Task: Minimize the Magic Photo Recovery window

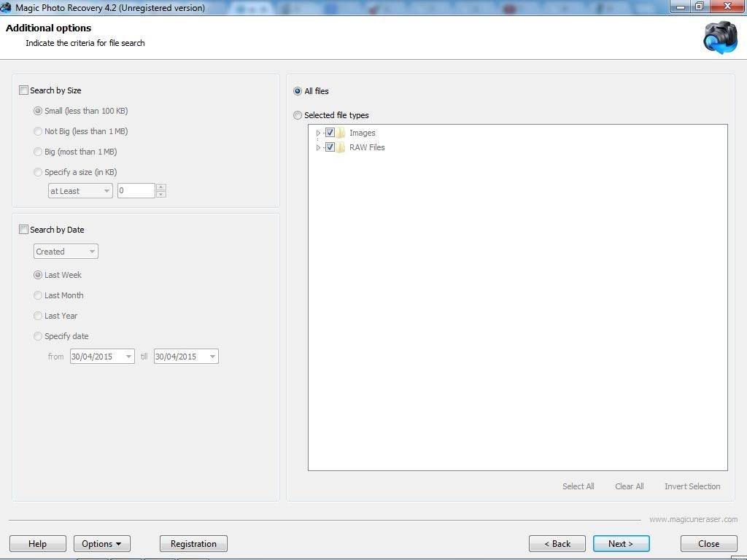Action: point(681,6)
